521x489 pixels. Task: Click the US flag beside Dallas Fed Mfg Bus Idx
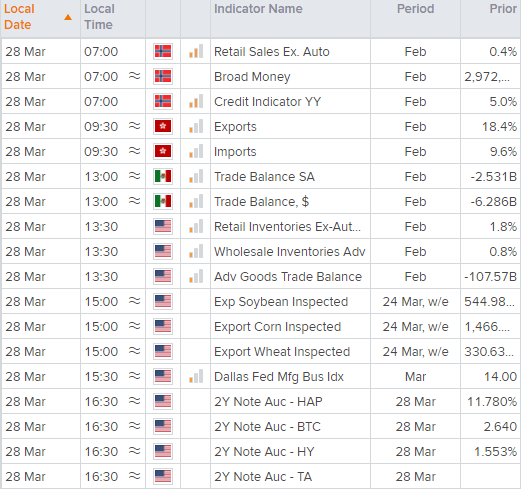163,377
